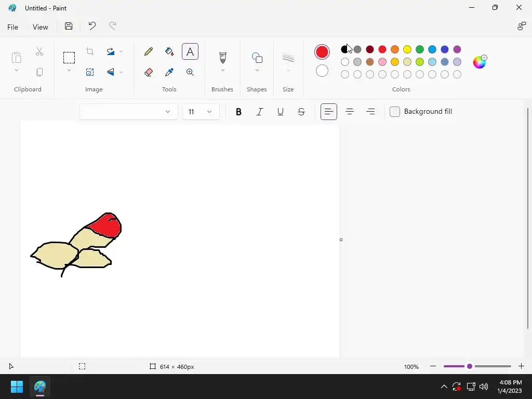Click the zoom in plus button
532x399 pixels.
(x=522, y=366)
